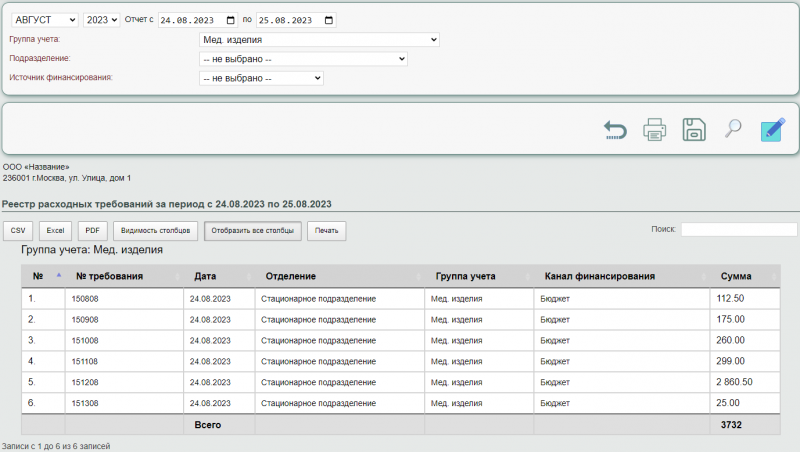
Task: Click the magnifying glass search icon
Action: pos(733,128)
